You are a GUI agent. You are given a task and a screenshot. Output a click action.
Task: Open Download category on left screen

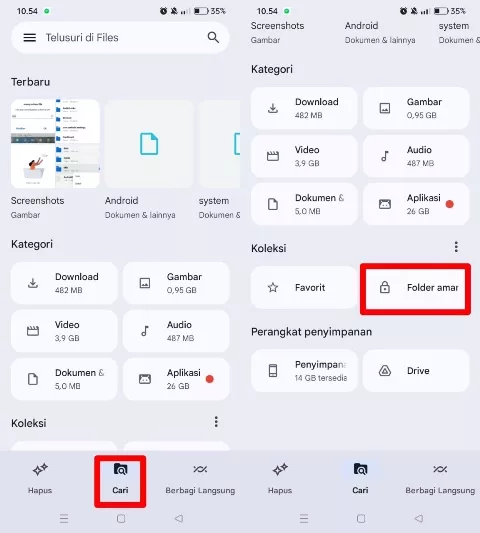pyautogui.click(x=64, y=283)
